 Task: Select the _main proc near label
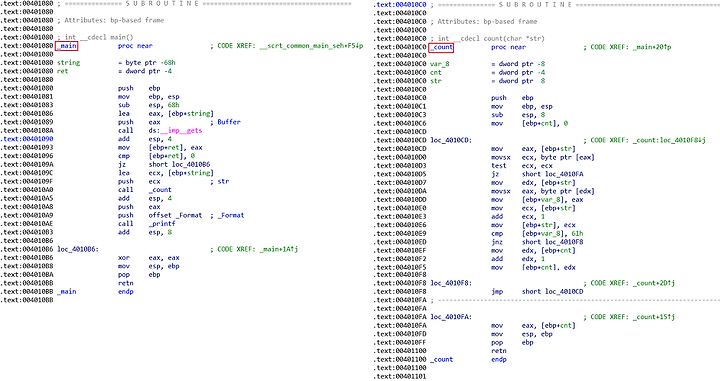coord(67,46)
